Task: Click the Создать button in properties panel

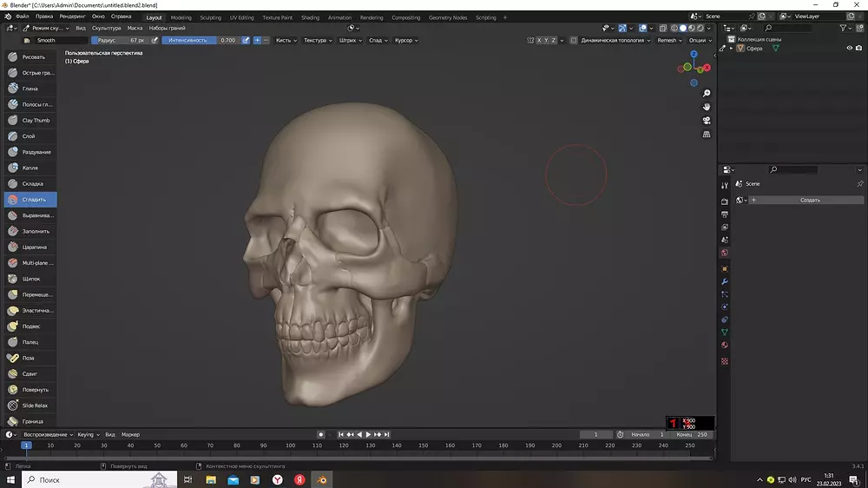Action: [x=809, y=200]
